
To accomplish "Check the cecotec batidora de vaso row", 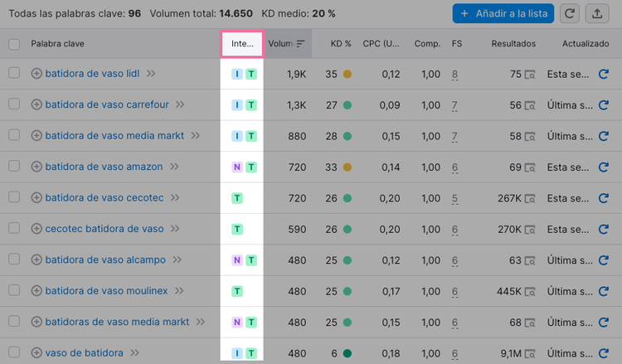I will click(14, 228).
